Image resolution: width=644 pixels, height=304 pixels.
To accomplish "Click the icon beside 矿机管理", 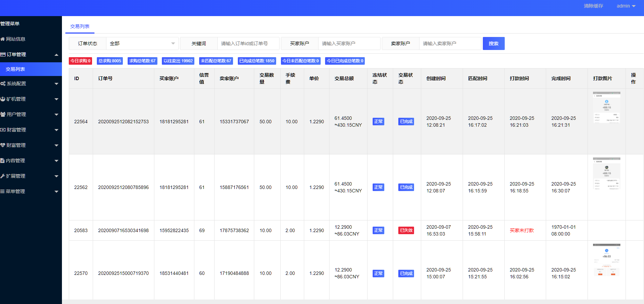I will click(x=3, y=99).
